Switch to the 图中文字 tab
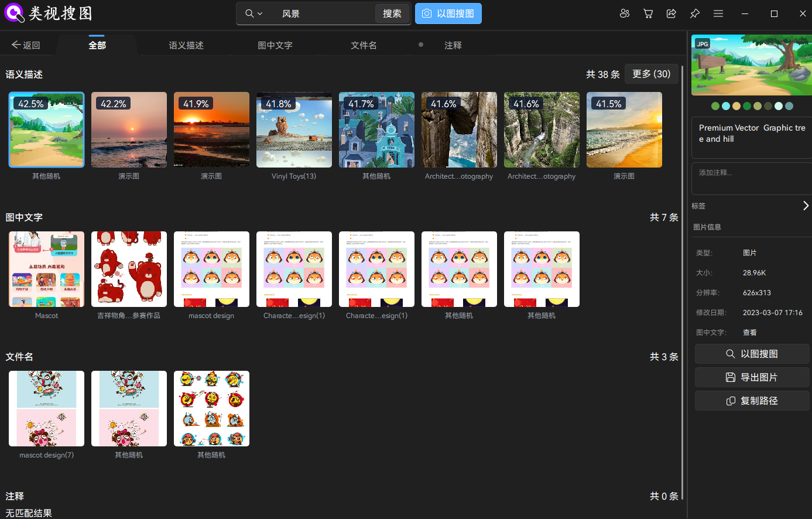The image size is (812, 519). point(275,45)
